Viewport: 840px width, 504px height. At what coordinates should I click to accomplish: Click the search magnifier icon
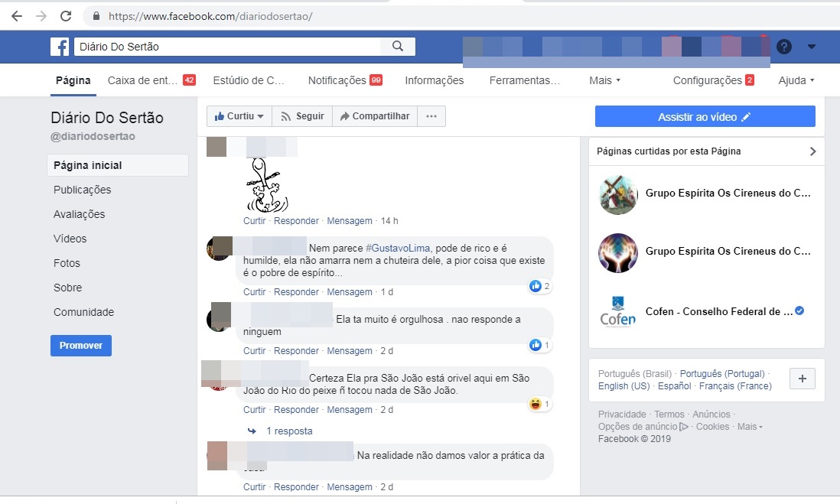coord(397,47)
